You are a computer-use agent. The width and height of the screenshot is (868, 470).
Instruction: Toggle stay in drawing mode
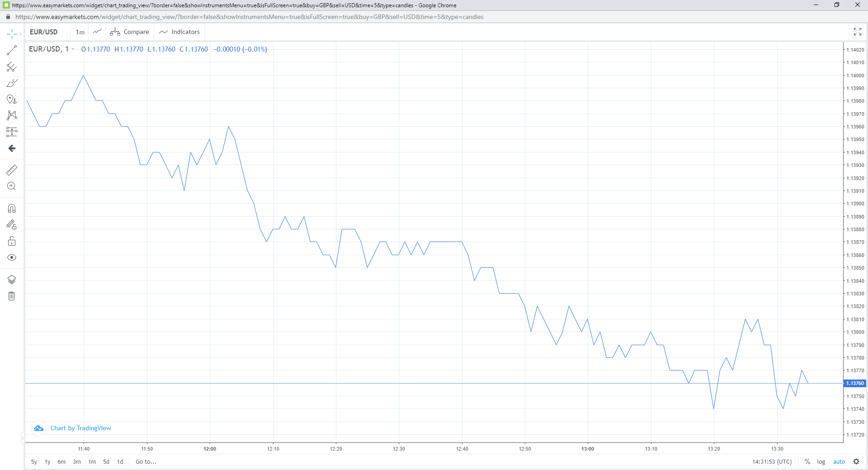coord(12,224)
